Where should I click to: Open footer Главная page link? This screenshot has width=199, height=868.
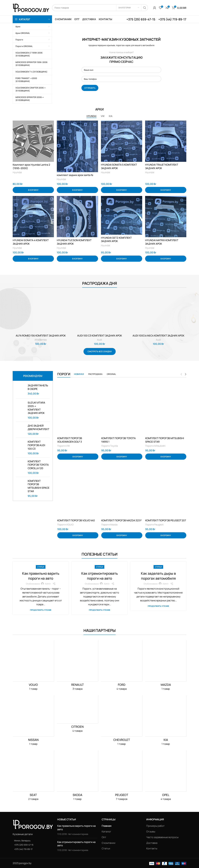point(106,826)
